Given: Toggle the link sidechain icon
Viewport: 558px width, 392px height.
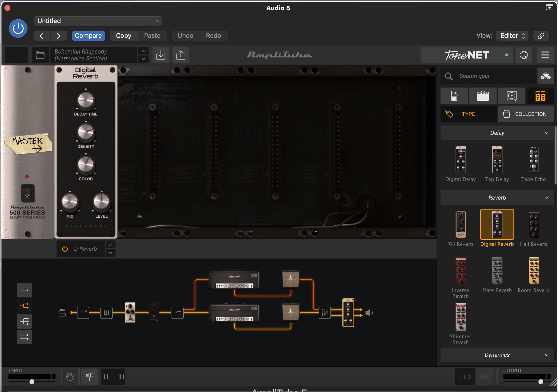Looking at the screenshot, I should pyautogui.click(x=541, y=36).
